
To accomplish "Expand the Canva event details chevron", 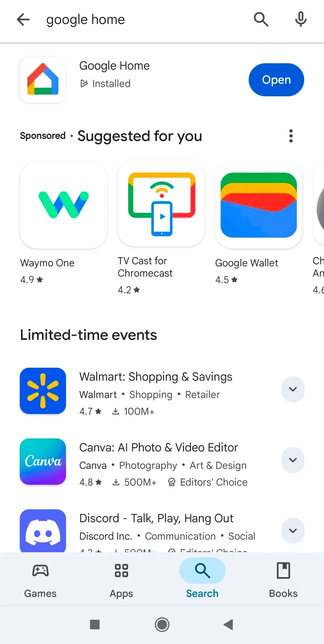I will click(293, 460).
